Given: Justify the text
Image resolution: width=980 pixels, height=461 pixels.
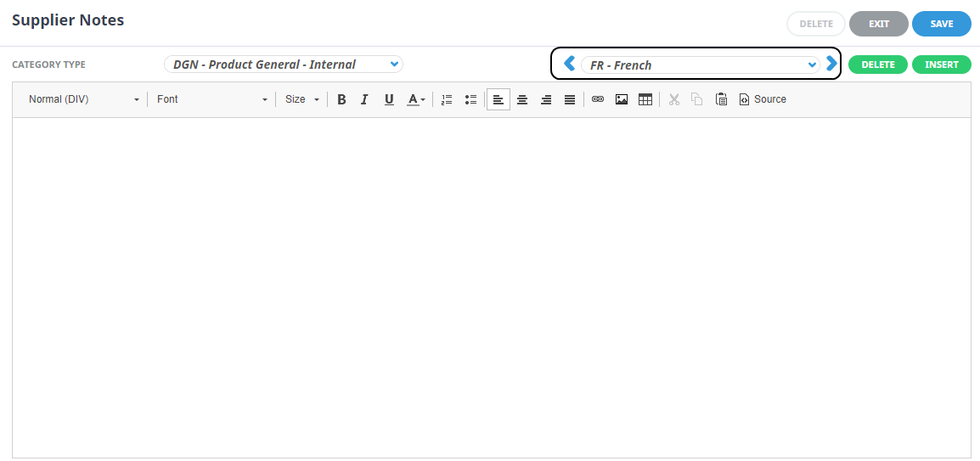Looking at the screenshot, I should pos(569,99).
